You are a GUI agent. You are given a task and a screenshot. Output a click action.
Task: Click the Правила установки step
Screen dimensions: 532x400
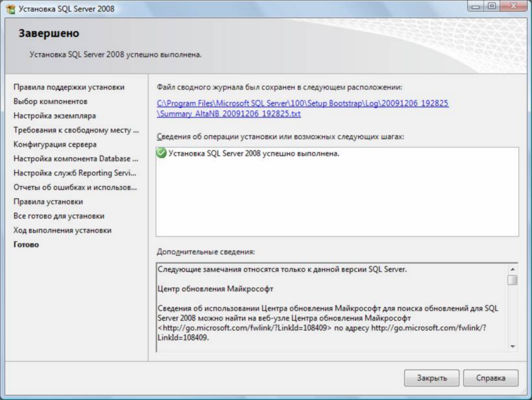48,202
